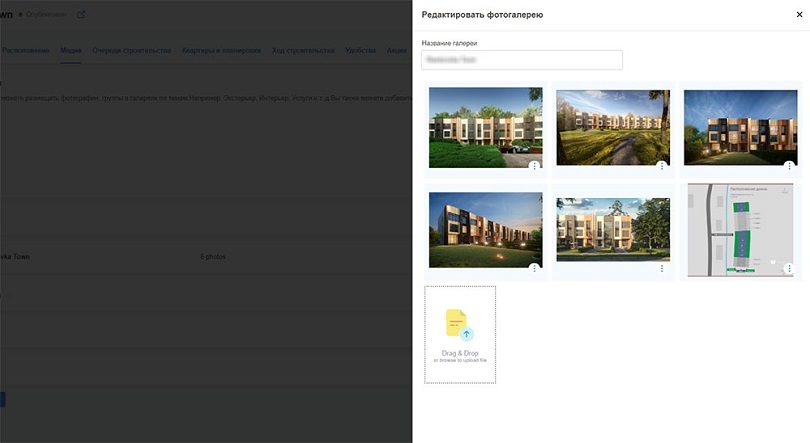Image resolution: width=810 pixels, height=443 pixels.
Task: Open three-dot menu on pine-tree townhouse photo
Action: 662,268
